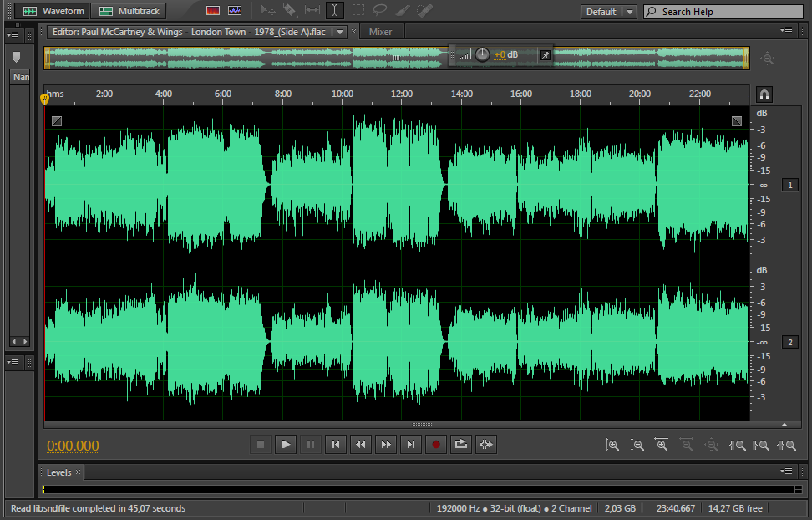Zoom to selection

pos(786,445)
